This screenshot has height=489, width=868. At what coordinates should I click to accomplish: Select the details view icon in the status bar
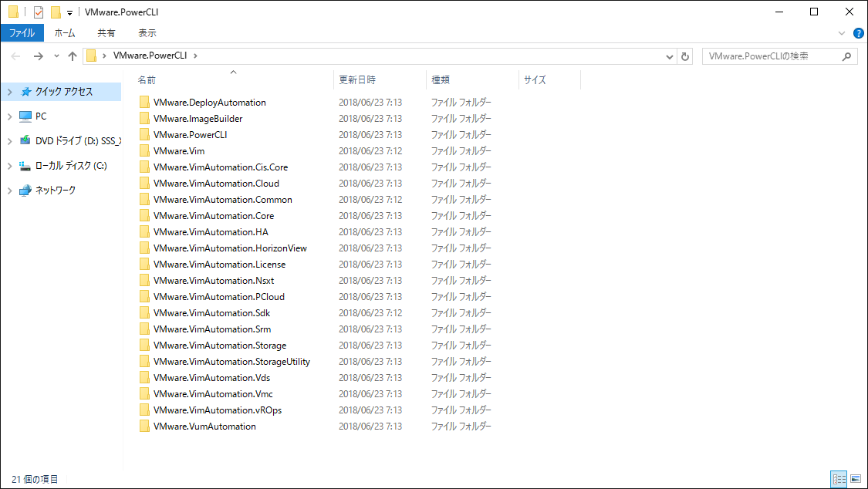pyautogui.click(x=839, y=480)
